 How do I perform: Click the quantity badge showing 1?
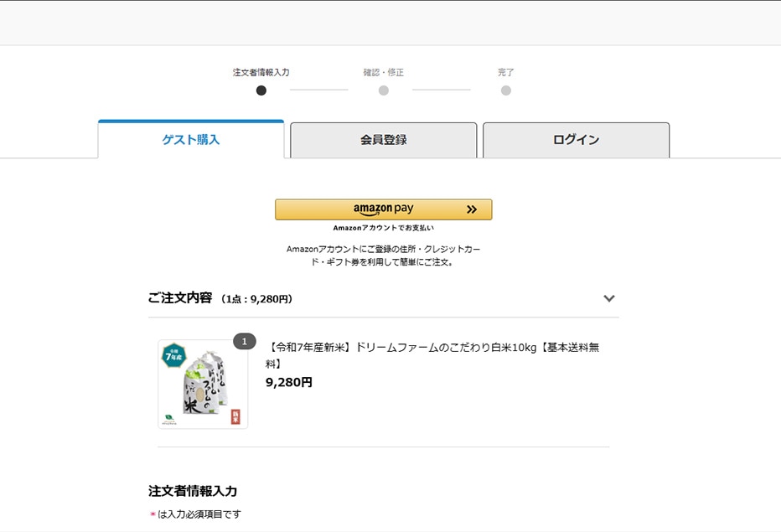click(244, 341)
